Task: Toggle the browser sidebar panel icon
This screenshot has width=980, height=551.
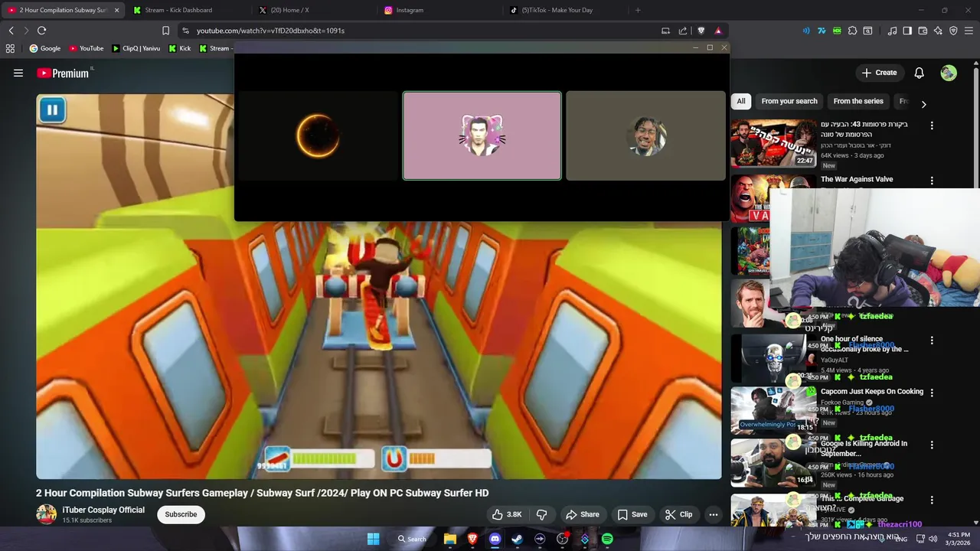Action: (x=907, y=31)
